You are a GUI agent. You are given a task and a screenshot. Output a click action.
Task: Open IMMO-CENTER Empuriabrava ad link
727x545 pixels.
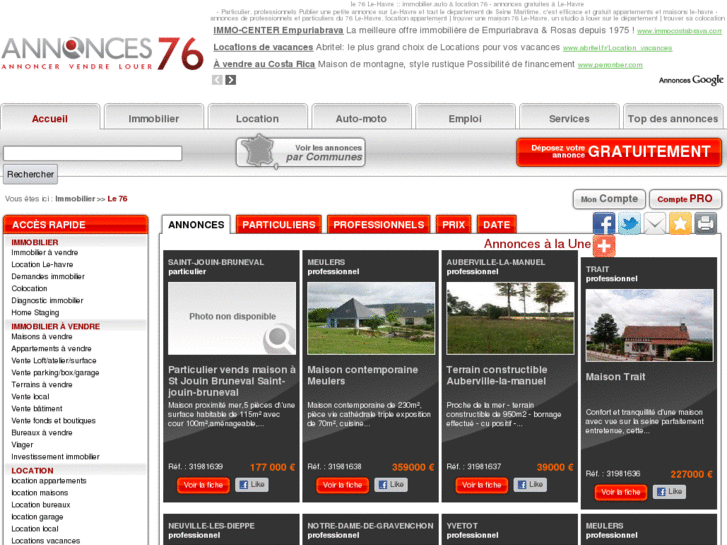(x=278, y=30)
